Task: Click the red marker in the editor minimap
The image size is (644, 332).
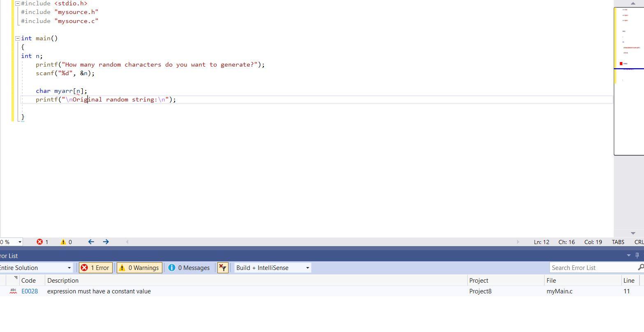Action: (x=621, y=63)
